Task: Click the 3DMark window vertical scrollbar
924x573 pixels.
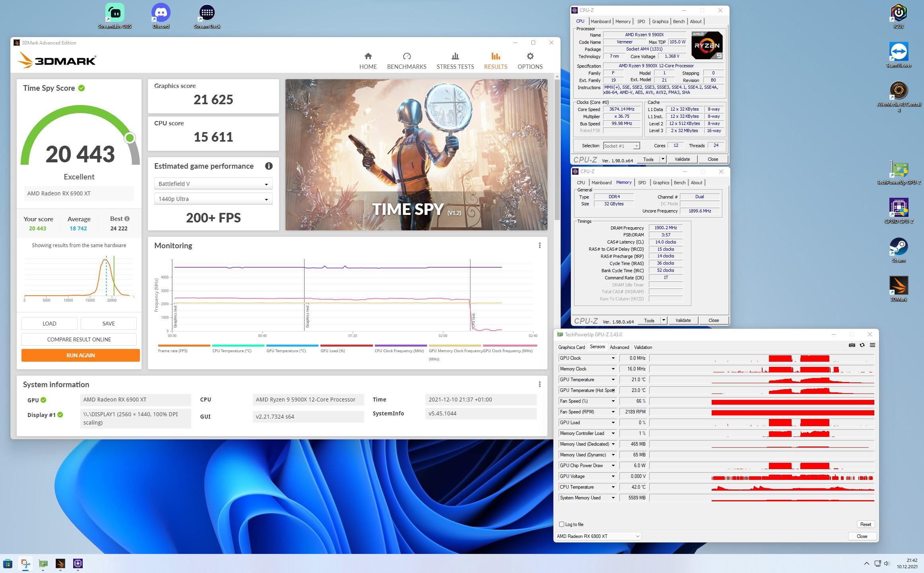Action: click(557, 149)
